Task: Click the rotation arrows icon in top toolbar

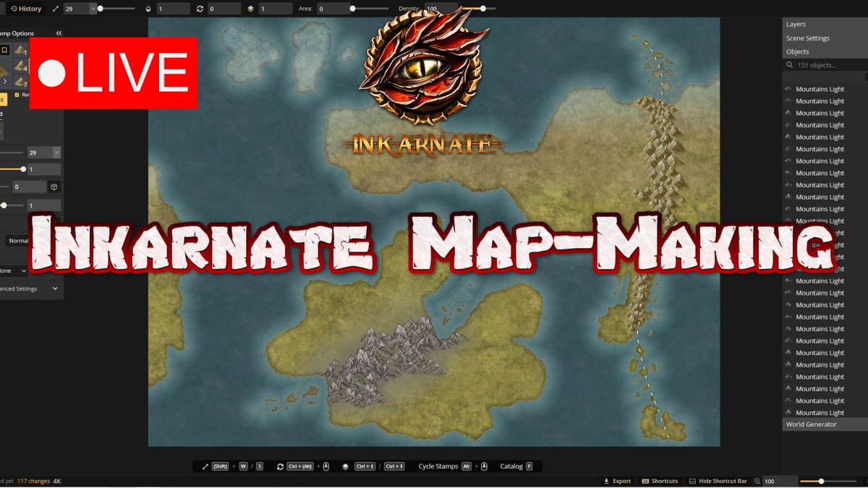Action: pyautogui.click(x=200, y=9)
